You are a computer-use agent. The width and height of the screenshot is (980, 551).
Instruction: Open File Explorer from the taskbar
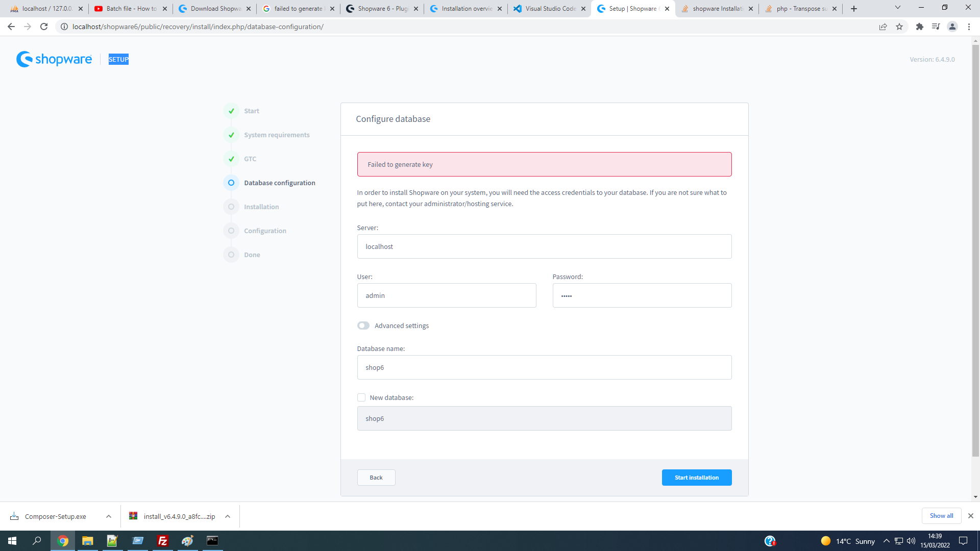tap(87, 541)
